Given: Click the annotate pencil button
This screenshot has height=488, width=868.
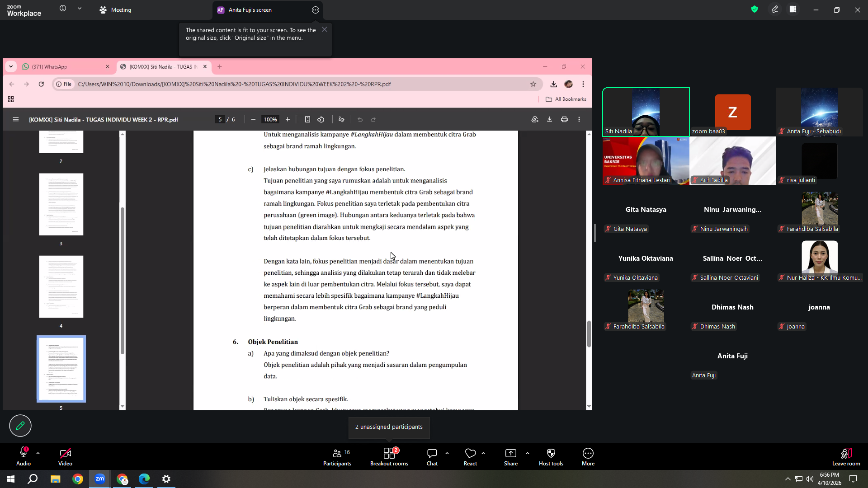Looking at the screenshot, I should [20, 426].
